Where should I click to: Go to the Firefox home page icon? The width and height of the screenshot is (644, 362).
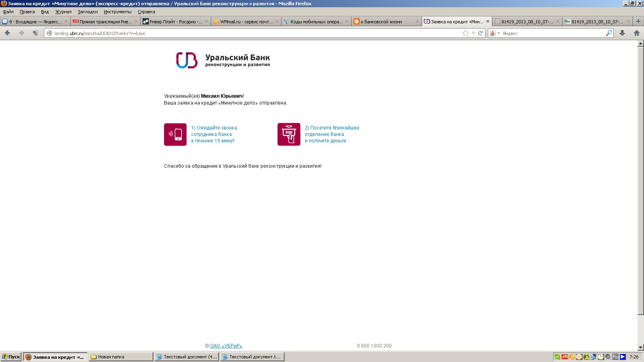(637, 33)
